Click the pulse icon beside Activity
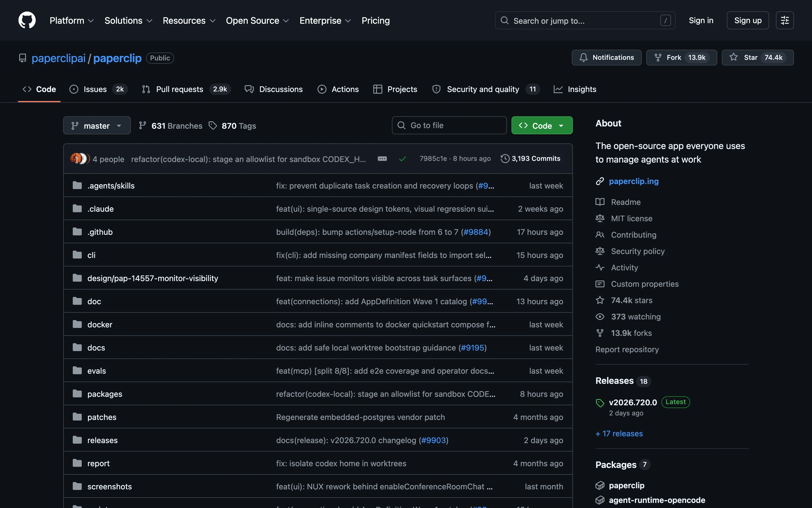The width and height of the screenshot is (812, 508). pos(600,268)
